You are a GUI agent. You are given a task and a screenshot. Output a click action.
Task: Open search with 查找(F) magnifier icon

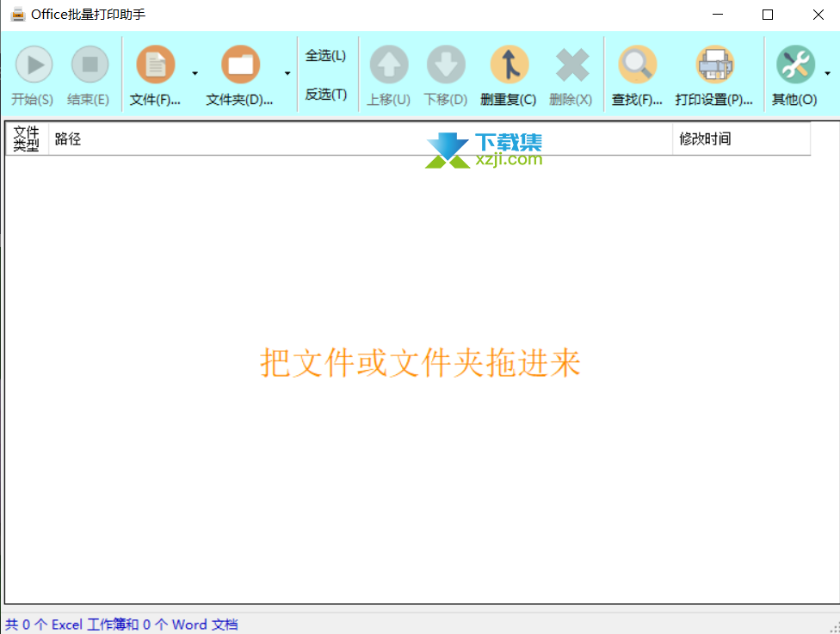pos(638,65)
